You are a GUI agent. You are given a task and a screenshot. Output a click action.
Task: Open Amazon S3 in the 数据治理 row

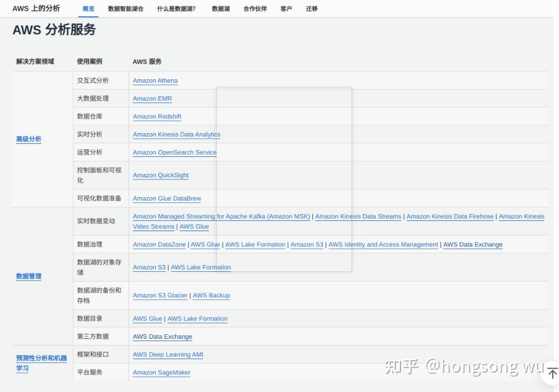(306, 244)
